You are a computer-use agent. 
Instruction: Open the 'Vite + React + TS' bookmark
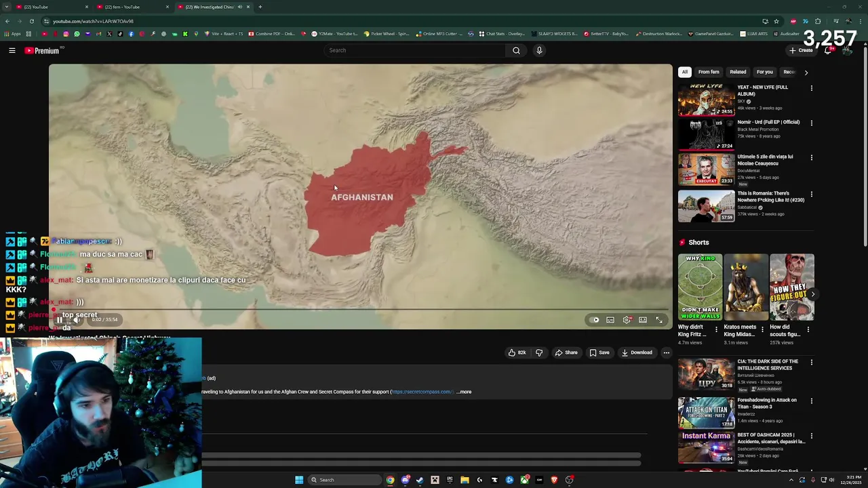pos(222,34)
